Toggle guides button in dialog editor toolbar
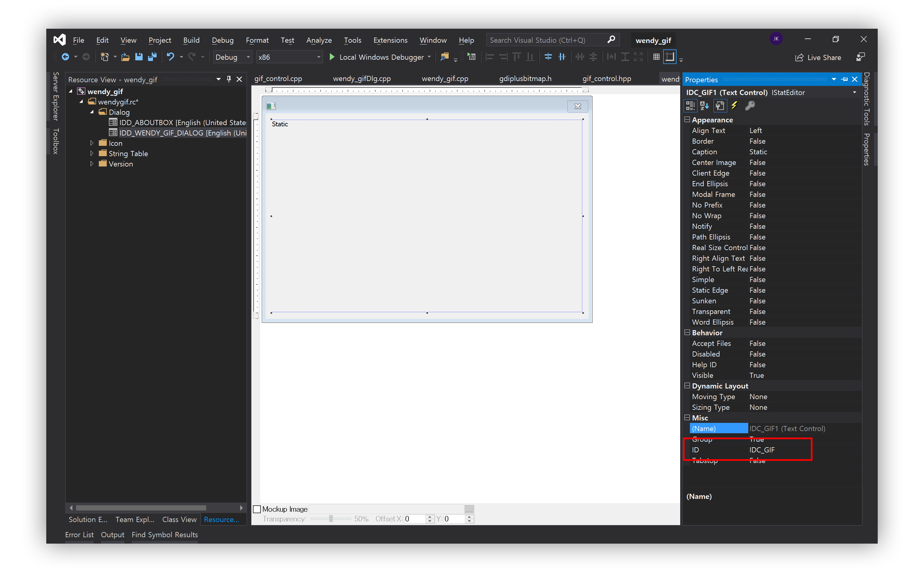This screenshot has width=924, height=572. point(670,57)
